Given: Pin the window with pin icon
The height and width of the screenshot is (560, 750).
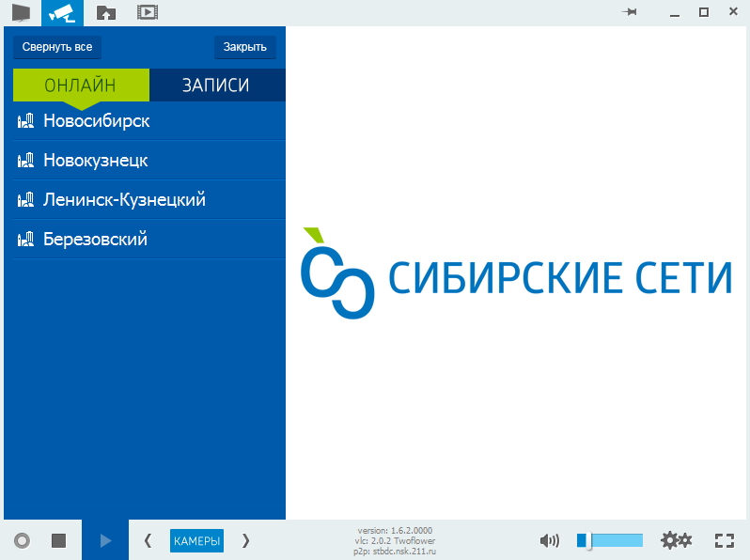Looking at the screenshot, I should [630, 12].
